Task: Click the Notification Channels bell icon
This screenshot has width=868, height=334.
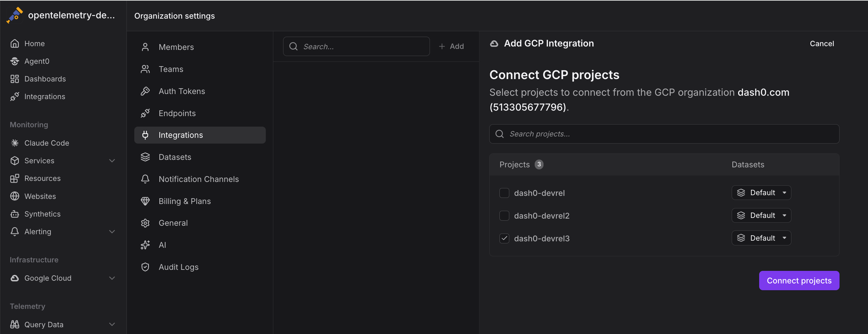Action: tap(145, 179)
